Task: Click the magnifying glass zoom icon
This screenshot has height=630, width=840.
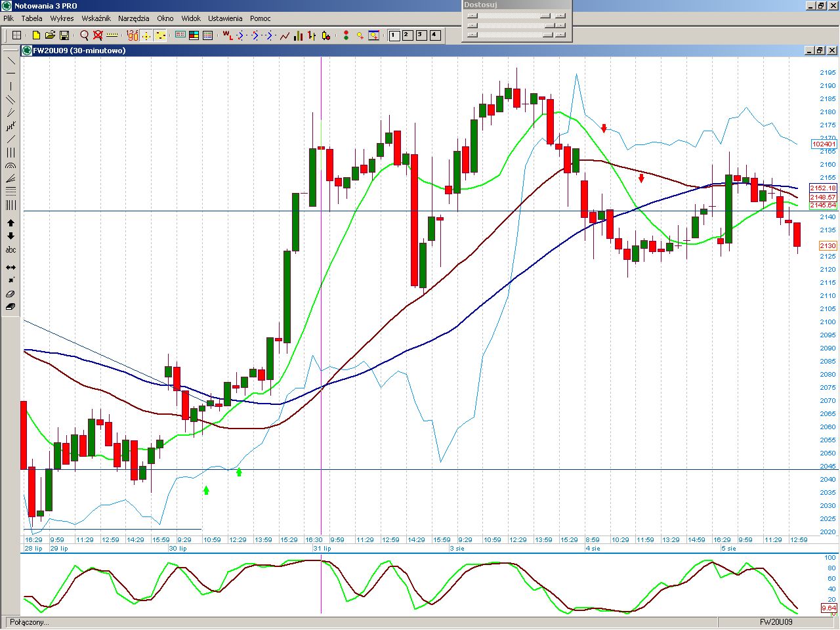Action: 84,35
